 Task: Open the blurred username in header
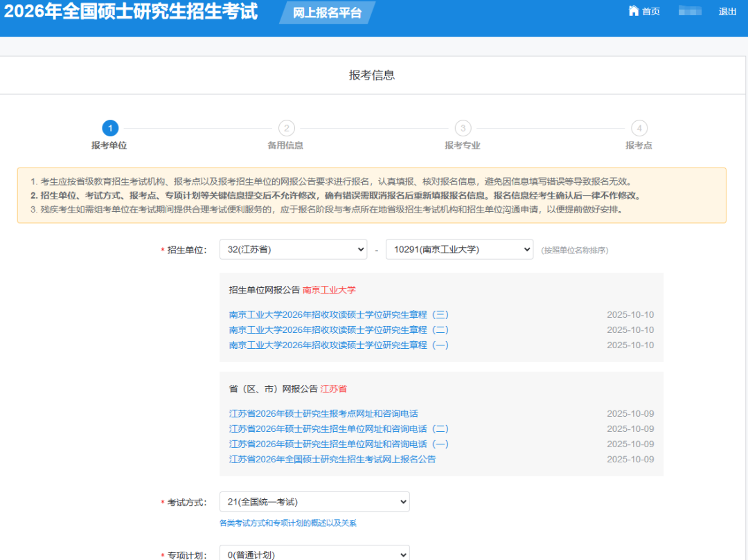pos(690,12)
